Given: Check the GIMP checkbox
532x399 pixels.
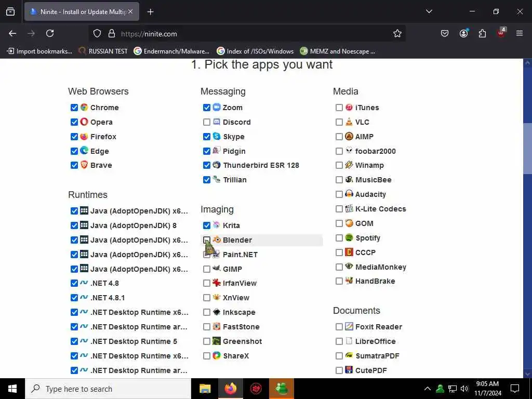Looking at the screenshot, I should click(x=207, y=269).
